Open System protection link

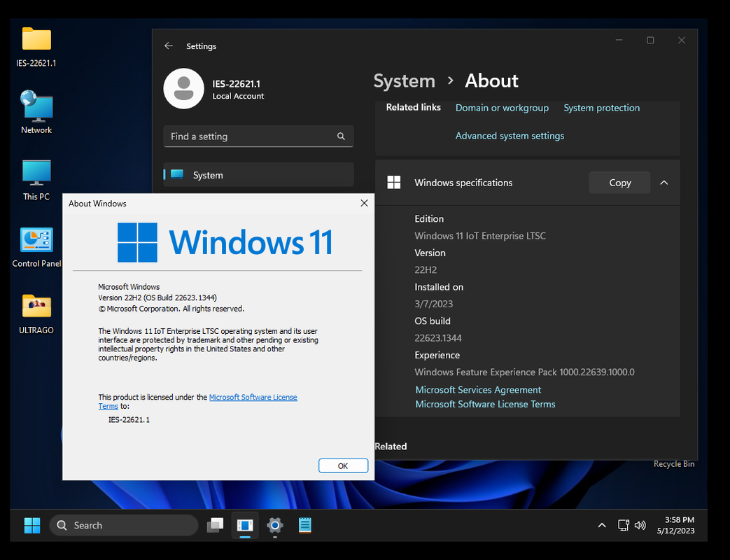[x=601, y=108]
